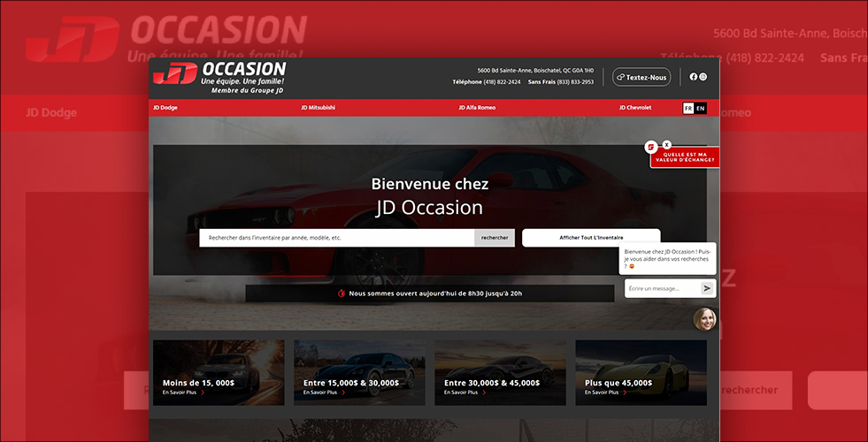Click the Textez-Nous button
The image size is (868, 442).
point(641,77)
